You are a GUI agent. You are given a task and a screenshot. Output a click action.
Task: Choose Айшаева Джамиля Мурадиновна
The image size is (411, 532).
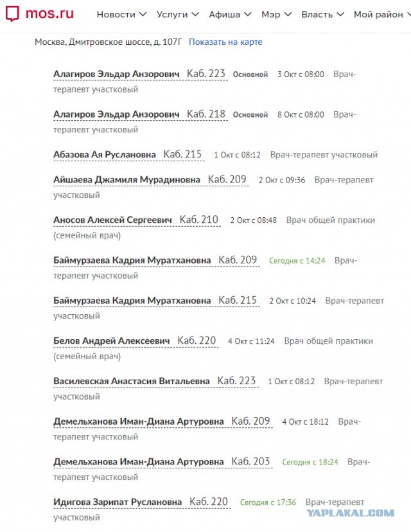tap(127, 180)
